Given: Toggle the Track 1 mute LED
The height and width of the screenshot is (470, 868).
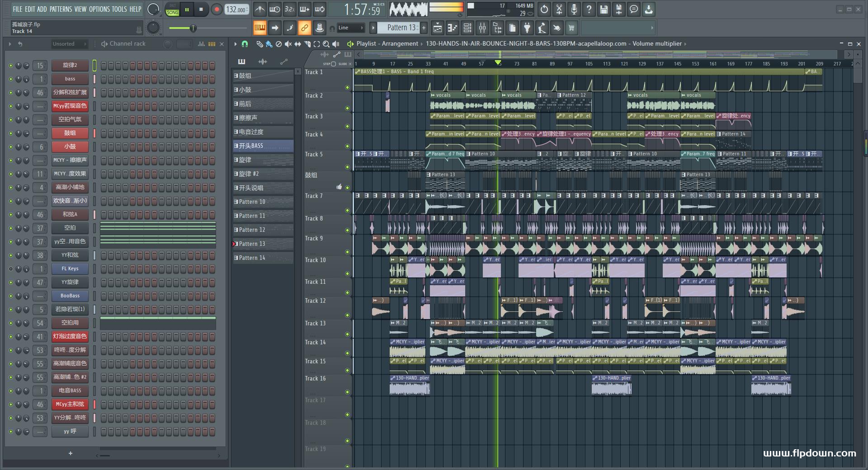Looking at the screenshot, I should tap(347, 87).
